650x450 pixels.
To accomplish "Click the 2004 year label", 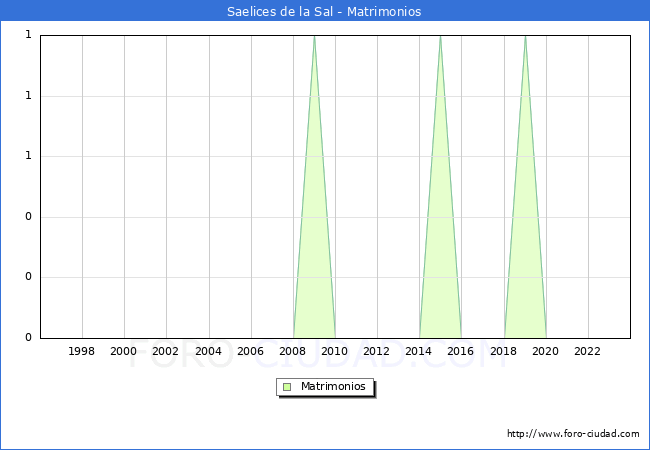I will point(208,351).
